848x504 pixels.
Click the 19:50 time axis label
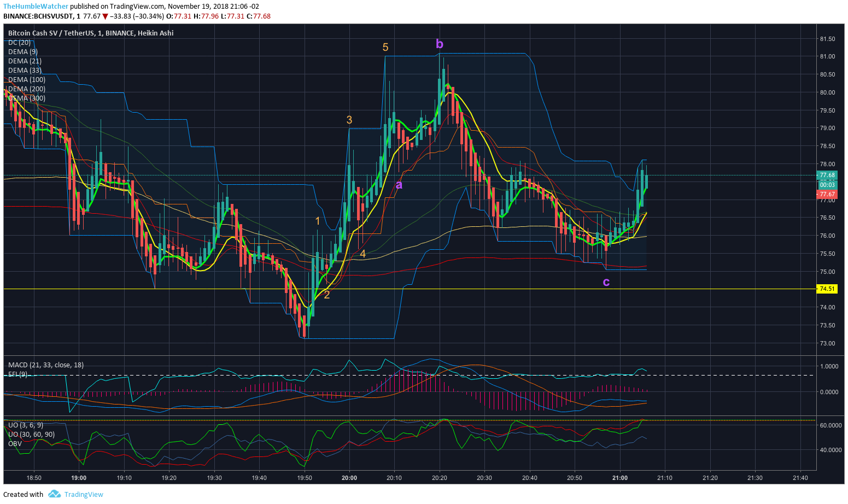[x=305, y=478]
